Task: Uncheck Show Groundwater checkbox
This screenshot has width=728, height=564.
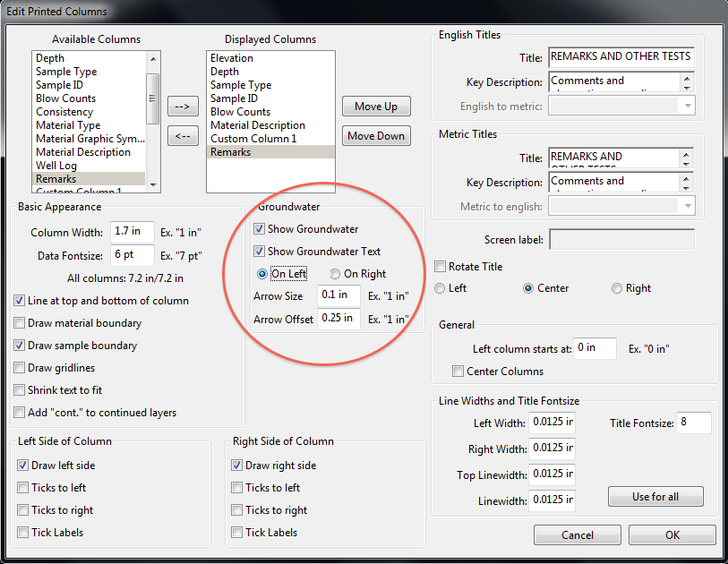Action: coord(260,229)
